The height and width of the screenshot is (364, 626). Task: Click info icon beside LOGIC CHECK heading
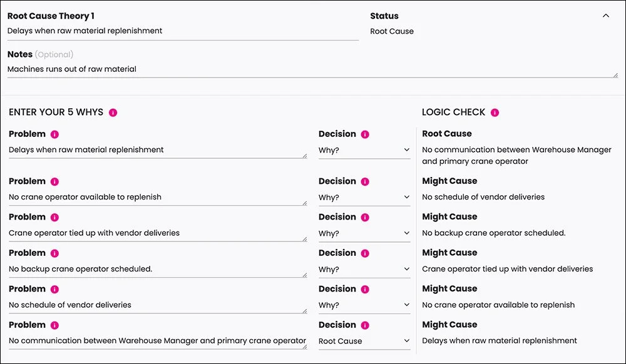[495, 113]
